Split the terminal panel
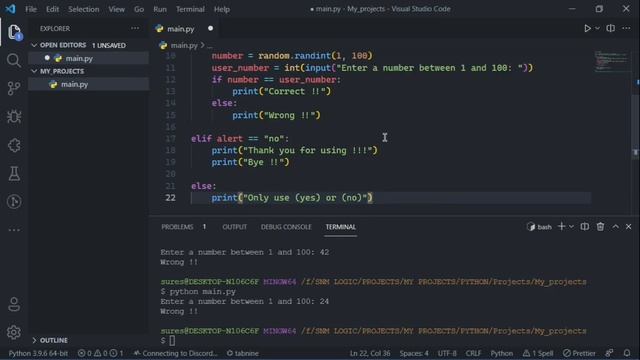The width and height of the screenshot is (640, 360). [584, 227]
